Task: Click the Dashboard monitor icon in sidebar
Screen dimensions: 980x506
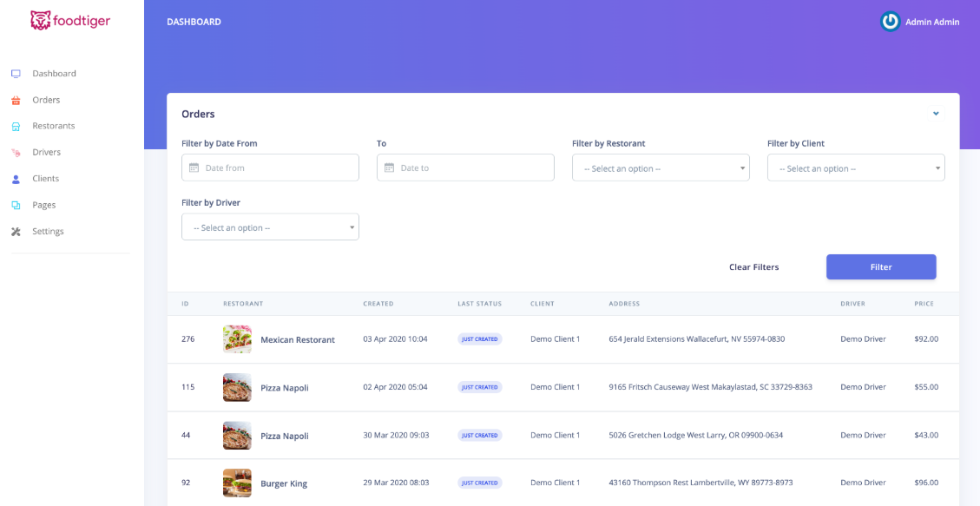Action: (16, 74)
